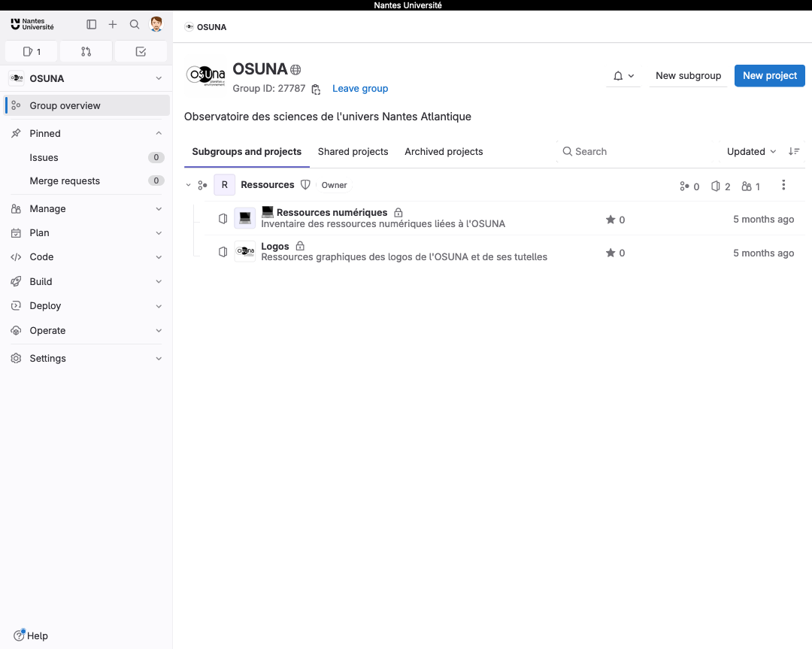Open the create new plus menu
Viewport: 812px width, 649px height.
pyautogui.click(x=112, y=24)
